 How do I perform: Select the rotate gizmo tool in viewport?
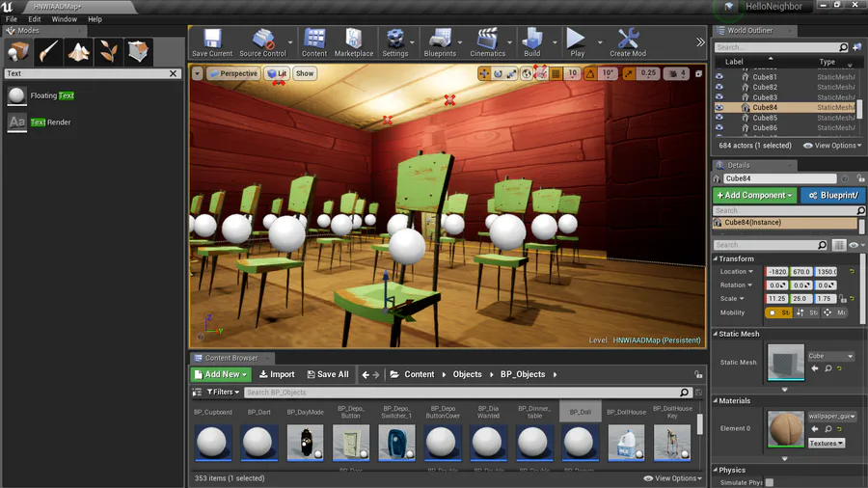[498, 73]
